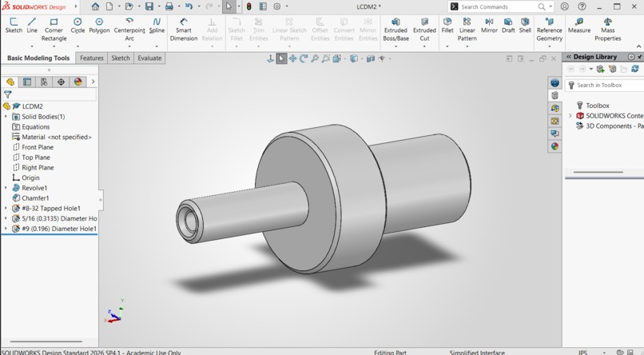Open SOLIDWORKS Design menu flyout arrow

(76, 6)
